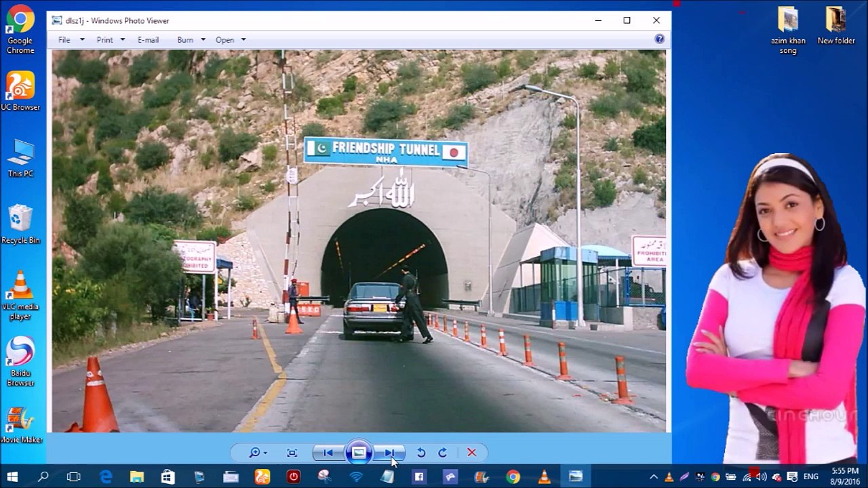The image size is (868, 488).
Task: Select the VLC media player desktop icon
Action: pyautogui.click(x=20, y=296)
